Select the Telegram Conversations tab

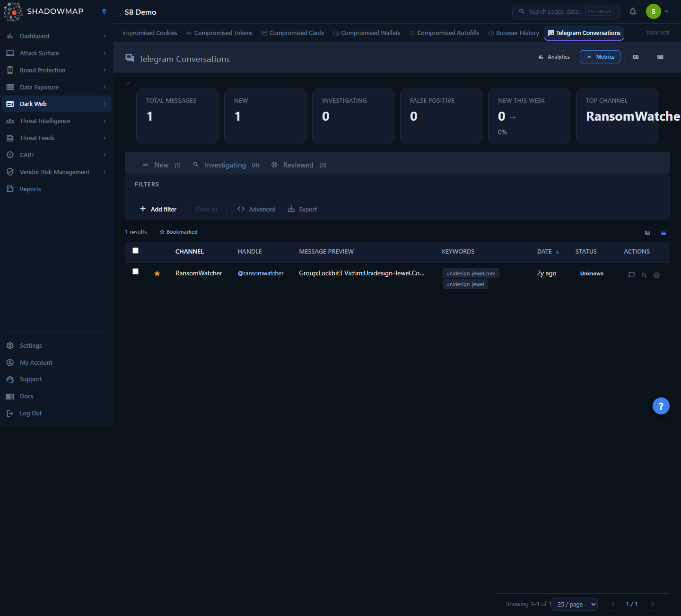(x=584, y=33)
